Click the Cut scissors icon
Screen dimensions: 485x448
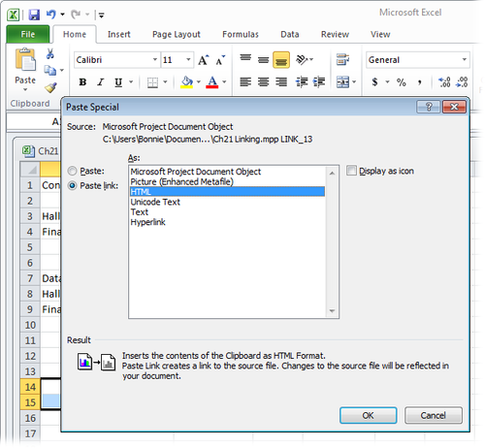coord(50,53)
